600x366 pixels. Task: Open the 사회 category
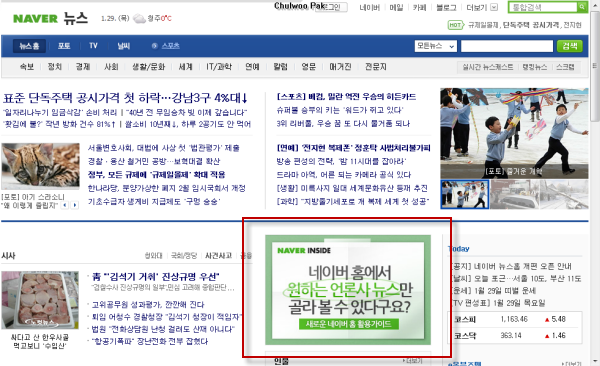click(111, 67)
